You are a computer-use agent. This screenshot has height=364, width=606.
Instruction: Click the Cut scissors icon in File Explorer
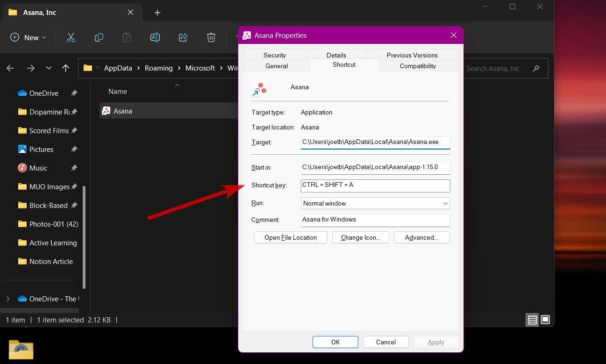[x=71, y=37]
